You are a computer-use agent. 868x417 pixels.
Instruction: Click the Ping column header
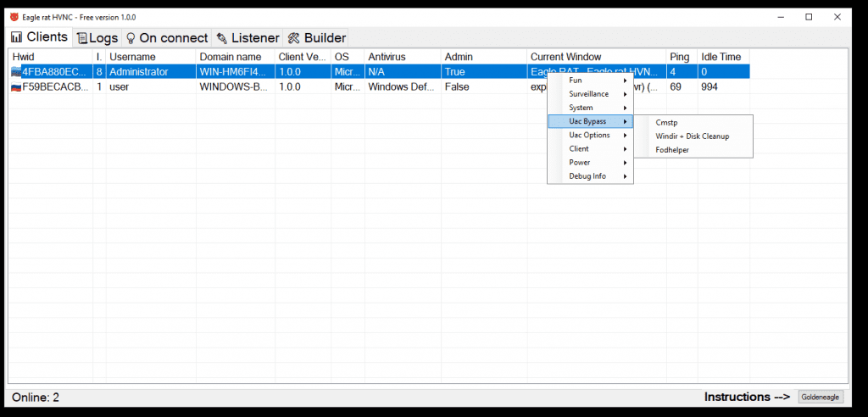point(681,57)
